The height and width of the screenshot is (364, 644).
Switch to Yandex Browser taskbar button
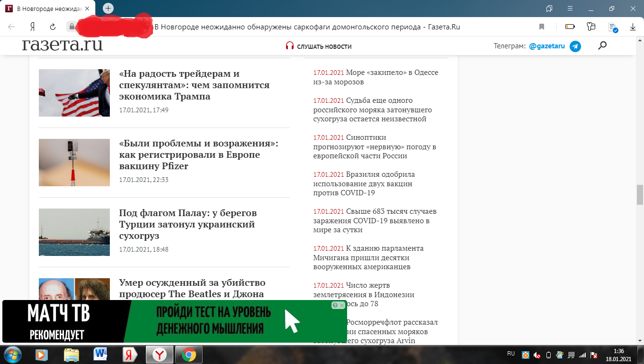click(x=160, y=355)
